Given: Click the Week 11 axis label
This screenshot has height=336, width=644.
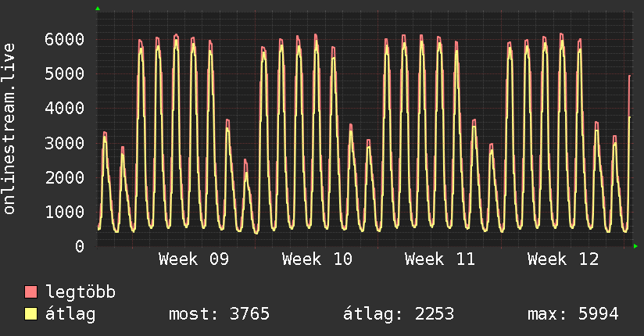Looking at the screenshot, I should click(x=440, y=259).
